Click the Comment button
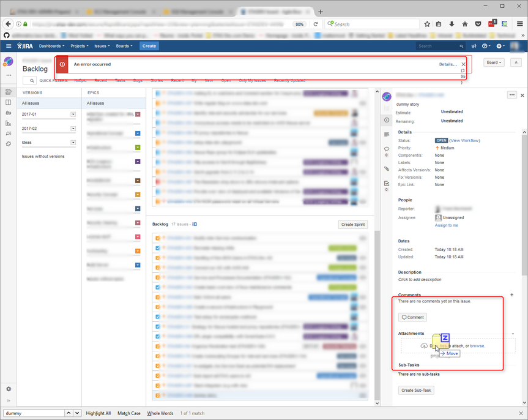The width and height of the screenshot is (528, 420). [x=412, y=317]
